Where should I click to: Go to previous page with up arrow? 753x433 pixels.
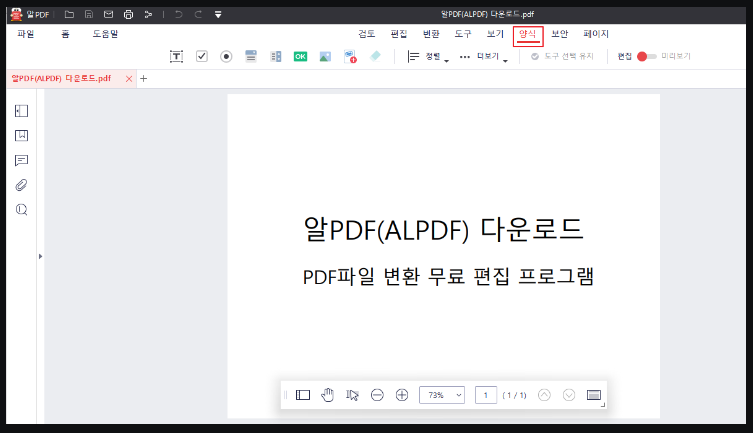[544, 395]
